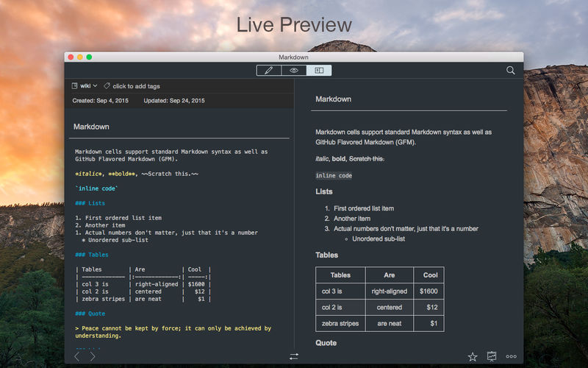Go to next note with right chevron

pyautogui.click(x=93, y=356)
